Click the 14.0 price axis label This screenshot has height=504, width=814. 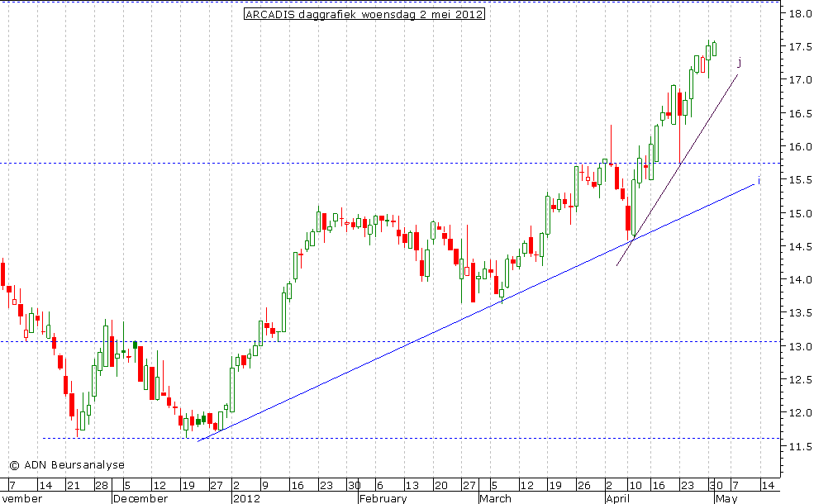click(800, 280)
